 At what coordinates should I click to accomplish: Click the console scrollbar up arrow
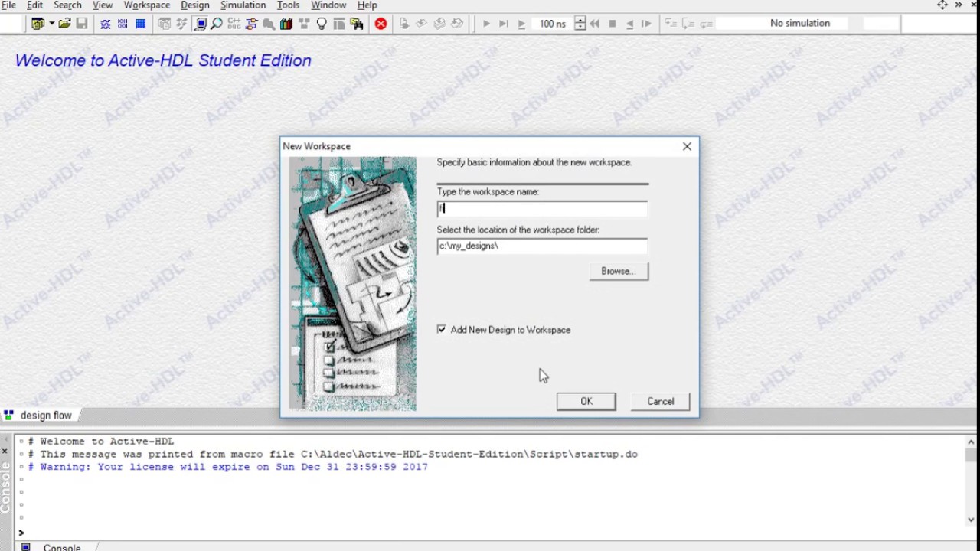(x=971, y=442)
